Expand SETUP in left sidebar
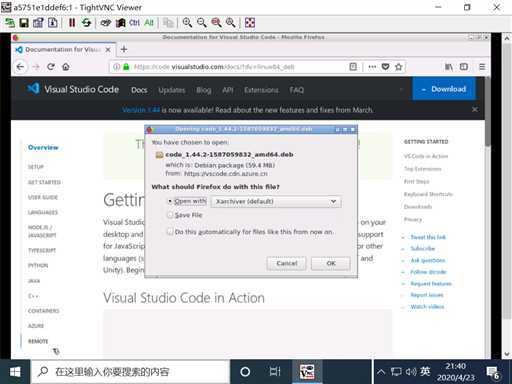Image resolution: width=512 pixels, height=384 pixels. click(x=36, y=167)
